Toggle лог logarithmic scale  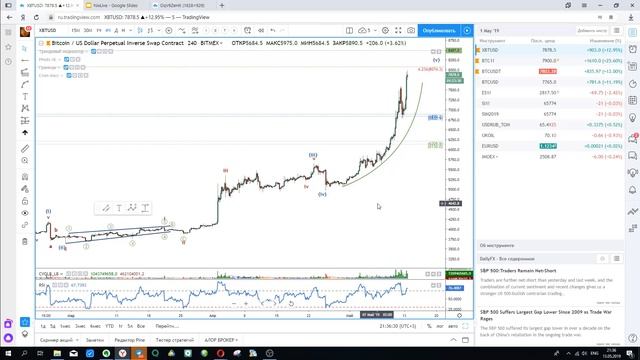[440, 326]
